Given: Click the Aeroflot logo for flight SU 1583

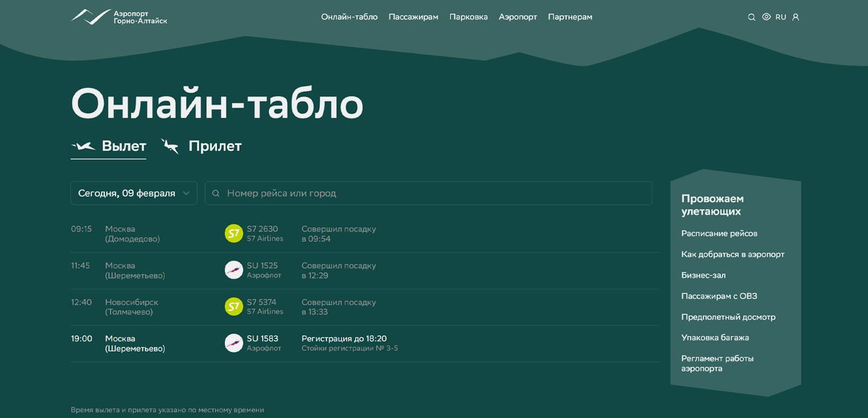Looking at the screenshot, I should click(233, 343).
